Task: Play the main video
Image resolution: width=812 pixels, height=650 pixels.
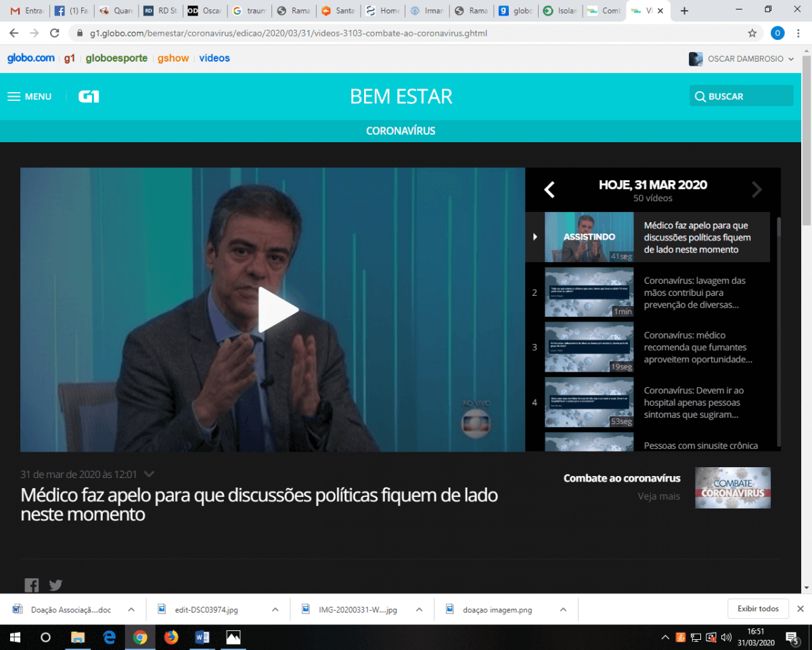Action: 278,310
